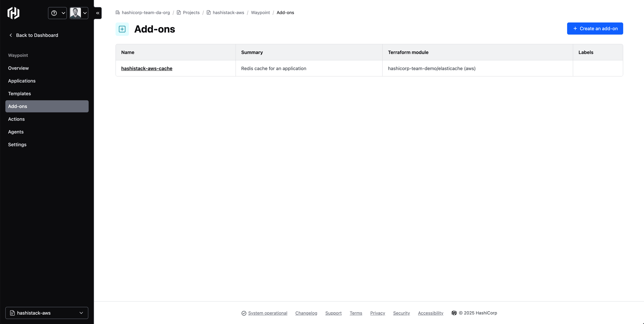Open the hashistack-aws-cache add-on link
The image size is (644, 324).
[147, 68]
